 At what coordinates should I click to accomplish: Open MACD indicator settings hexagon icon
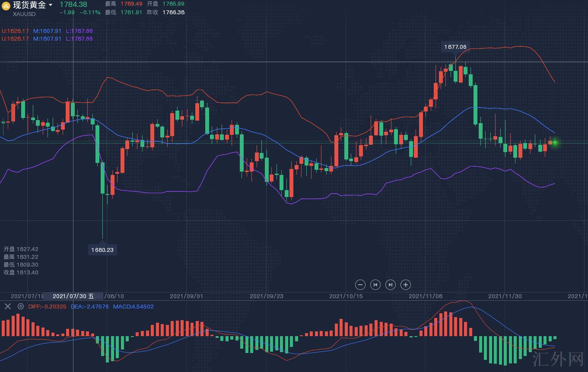pos(20,306)
